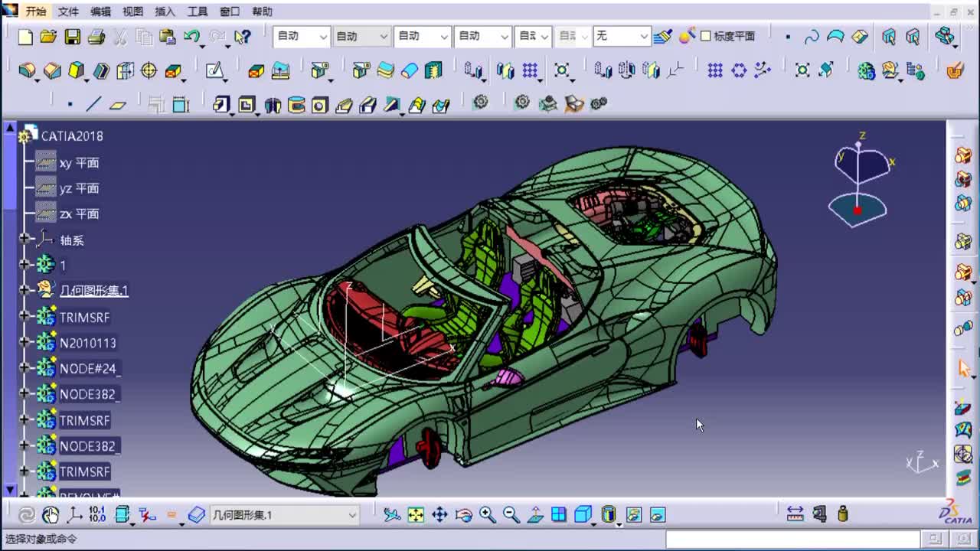
Task: Open the 文件 menu
Action: (68, 11)
